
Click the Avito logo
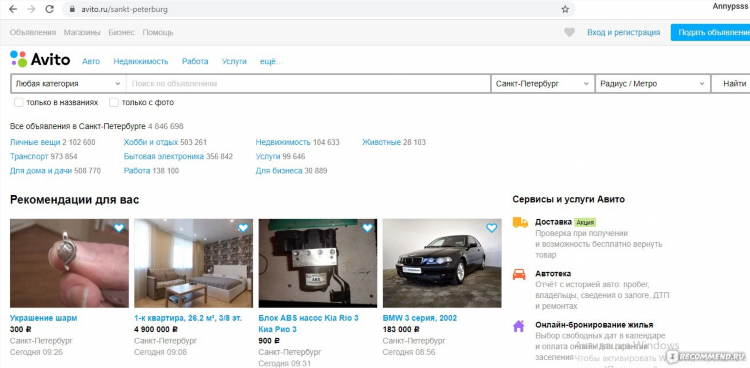pyautogui.click(x=40, y=59)
